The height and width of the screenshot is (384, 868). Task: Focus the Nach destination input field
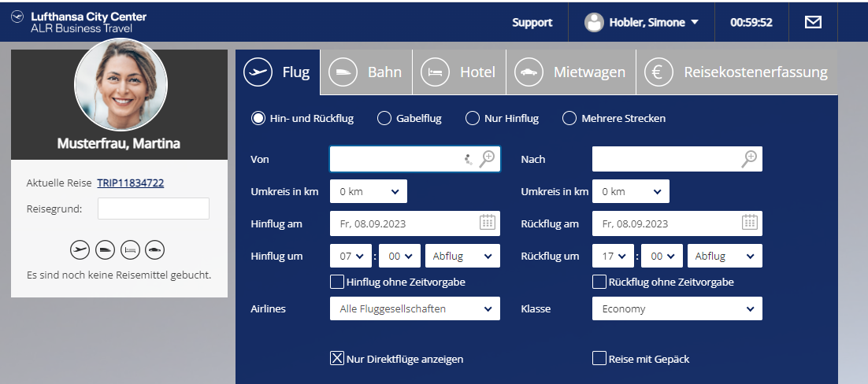(x=677, y=159)
